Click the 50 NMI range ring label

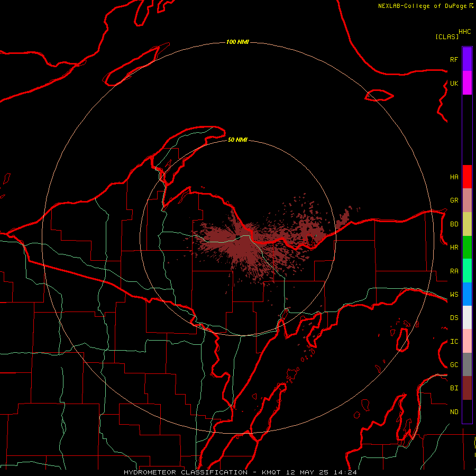click(237, 140)
